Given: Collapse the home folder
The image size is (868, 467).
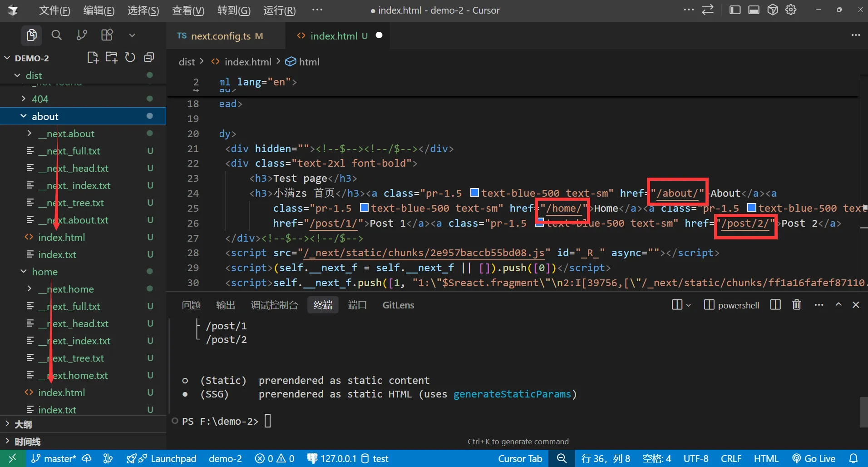Looking at the screenshot, I should [x=44, y=272].
